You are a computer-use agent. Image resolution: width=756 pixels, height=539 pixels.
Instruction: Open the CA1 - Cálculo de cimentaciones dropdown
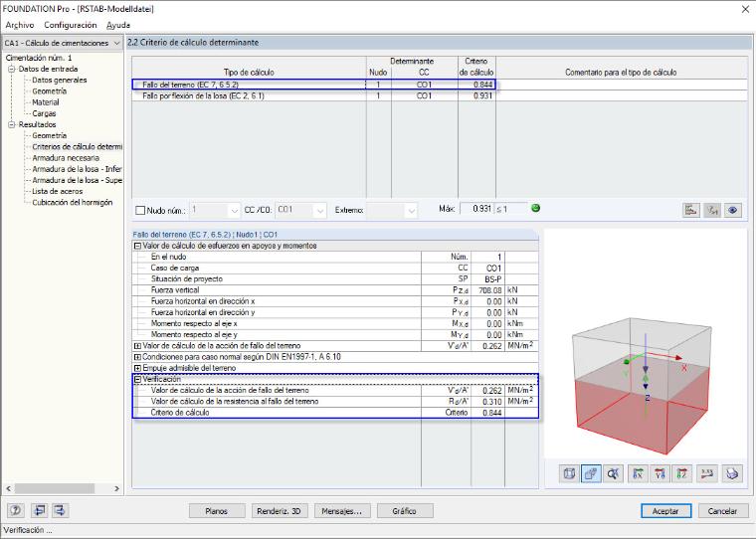(x=63, y=43)
